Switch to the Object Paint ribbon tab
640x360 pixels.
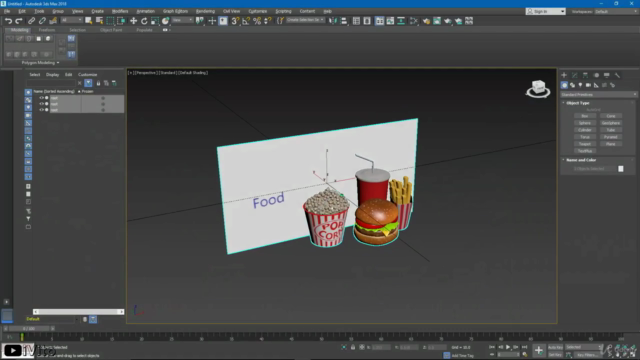111,30
